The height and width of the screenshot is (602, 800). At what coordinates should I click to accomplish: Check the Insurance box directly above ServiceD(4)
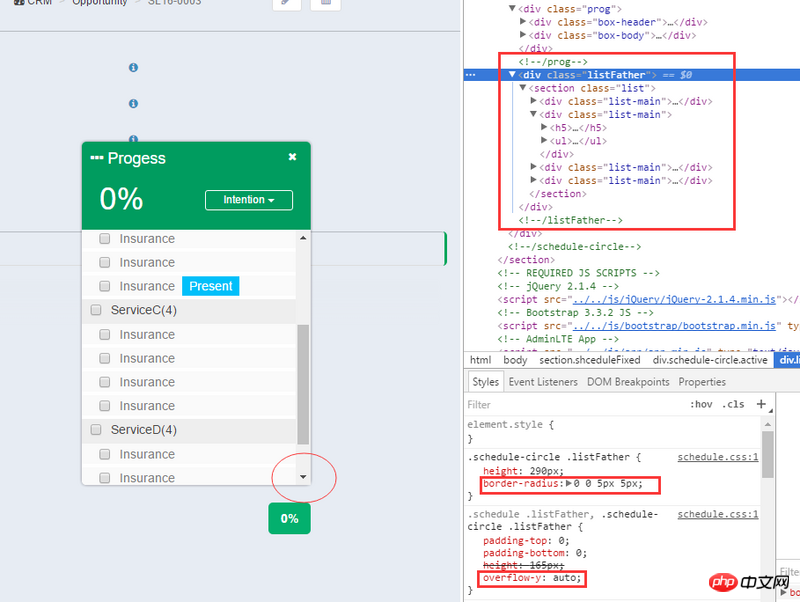tap(105, 406)
